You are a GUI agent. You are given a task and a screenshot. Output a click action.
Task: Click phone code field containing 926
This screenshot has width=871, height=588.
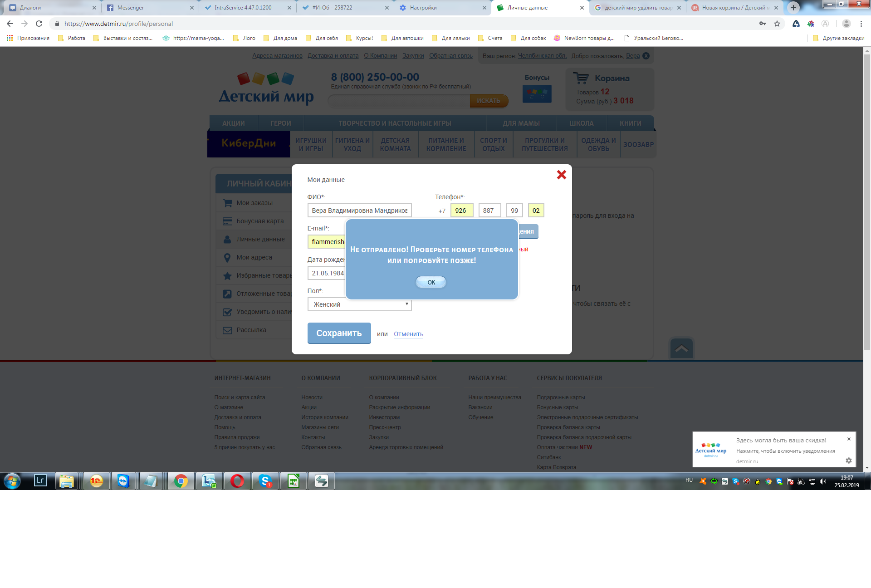461,211
